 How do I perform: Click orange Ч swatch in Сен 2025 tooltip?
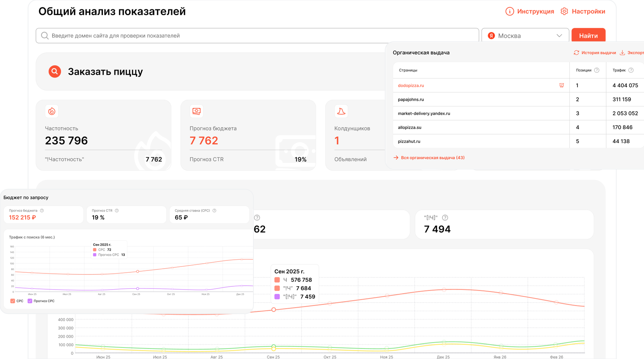(277, 280)
